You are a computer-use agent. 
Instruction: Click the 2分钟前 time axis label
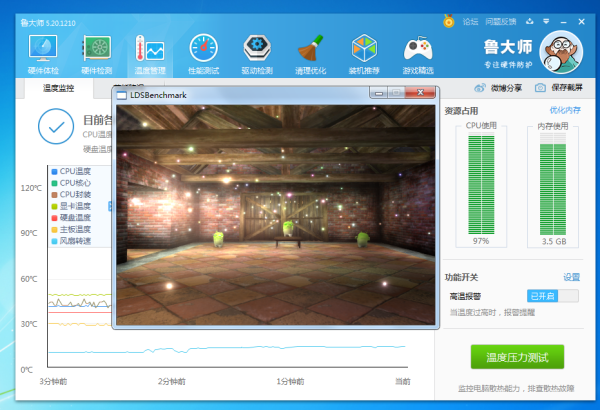(x=172, y=381)
